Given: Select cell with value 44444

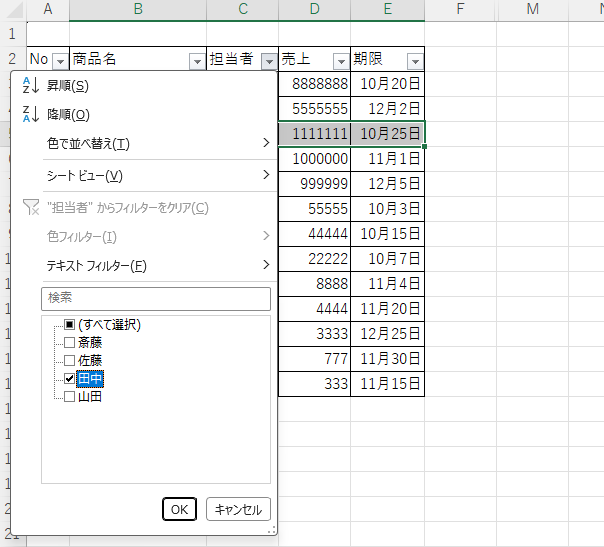Looking at the screenshot, I should pyautogui.click(x=314, y=234).
